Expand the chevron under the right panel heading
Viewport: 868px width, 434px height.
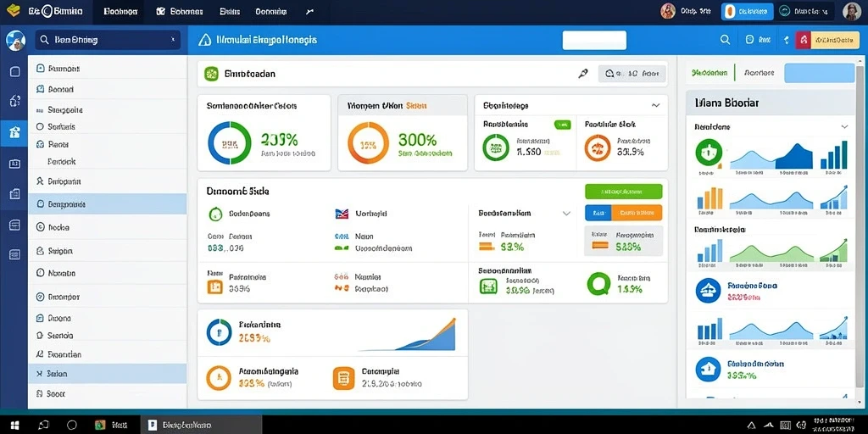[844, 127]
